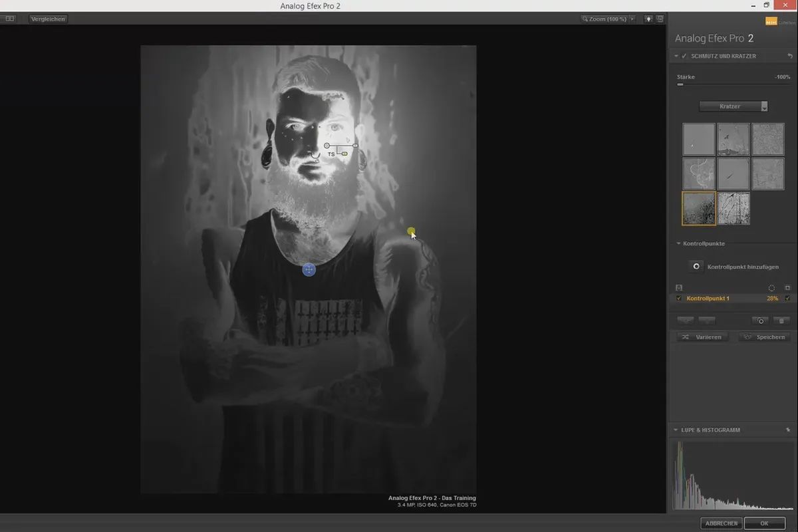The width and height of the screenshot is (798, 532).
Task: Reset Schmutz und Kratzer with the undo arrow
Action: coord(790,57)
